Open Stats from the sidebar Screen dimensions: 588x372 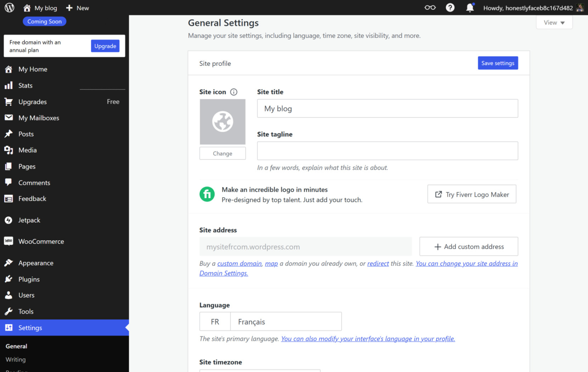click(25, 85)
